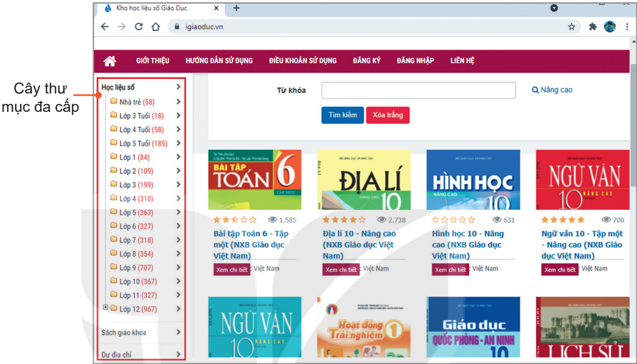
Task: Open the Hình học 10 - Nâng cao title link
Action: pos(468,245)
